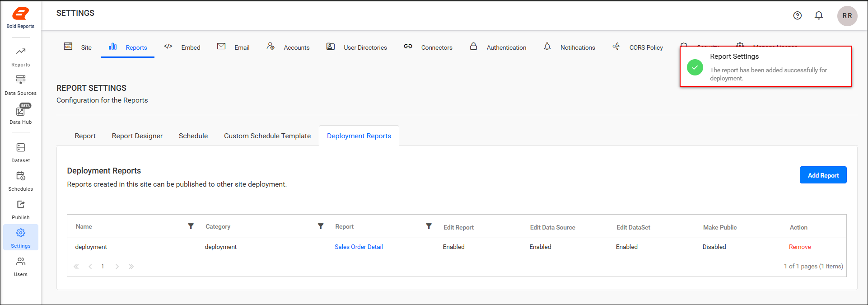The height and width of the screenshot is (305, 868).
Task: Open the Users sidebar icon
Action: point(21,267)
